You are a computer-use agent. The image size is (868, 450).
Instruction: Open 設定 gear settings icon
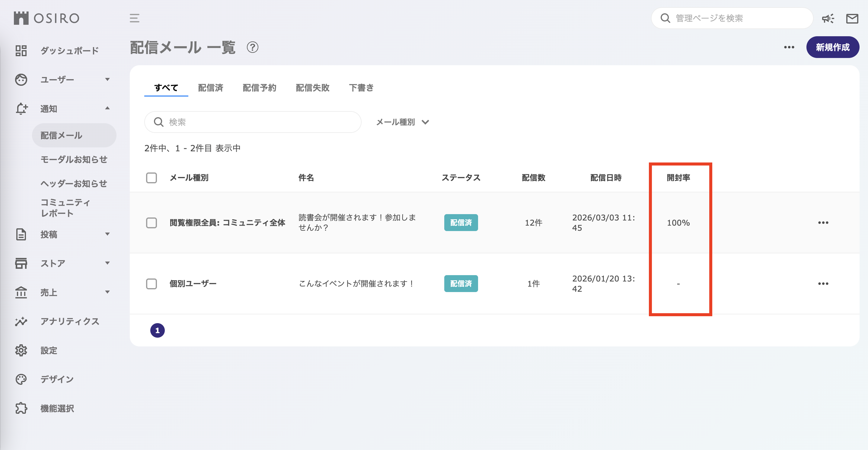click(x=21, y=350)
